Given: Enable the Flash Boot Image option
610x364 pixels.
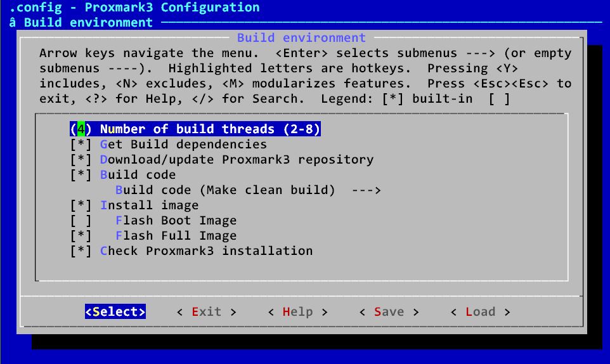Looking at the screenshot, I should pos(81,221).
